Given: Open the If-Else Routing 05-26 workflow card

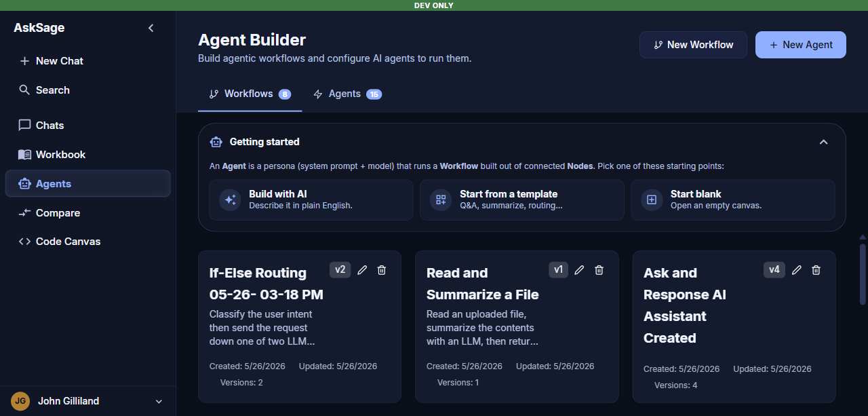Looking at the screenshot, I should coord(300,327).
